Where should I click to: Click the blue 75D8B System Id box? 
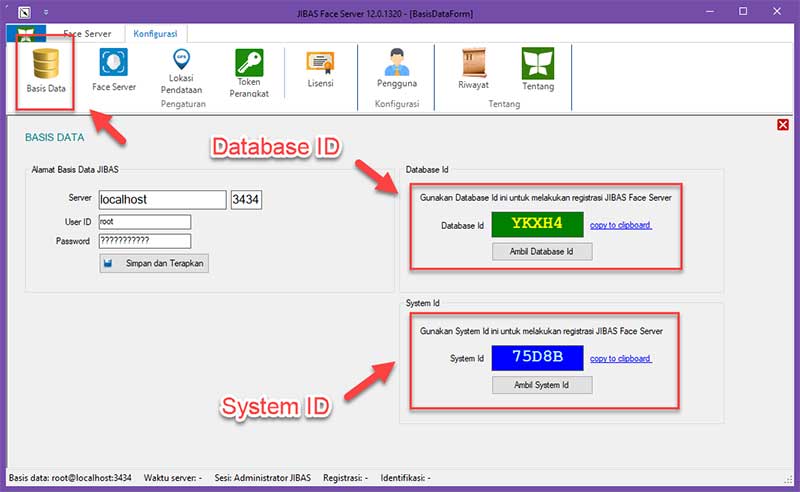(537, 358)
